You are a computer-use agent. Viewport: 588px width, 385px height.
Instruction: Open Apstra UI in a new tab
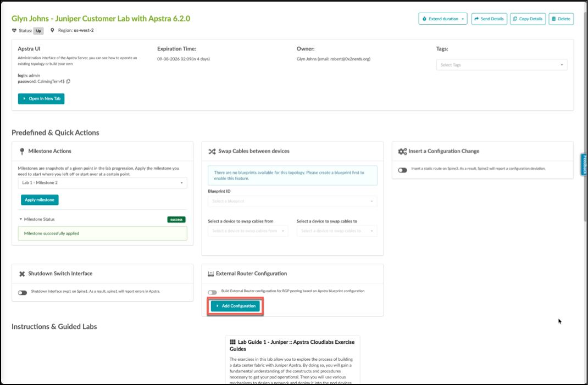click(41, 99)
